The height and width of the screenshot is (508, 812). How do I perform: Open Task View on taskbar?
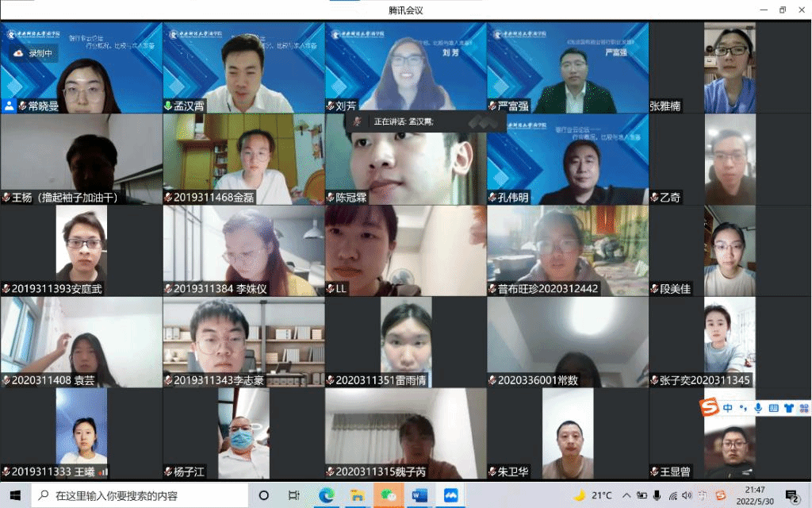pyautogui.click(x=293, y=495)
